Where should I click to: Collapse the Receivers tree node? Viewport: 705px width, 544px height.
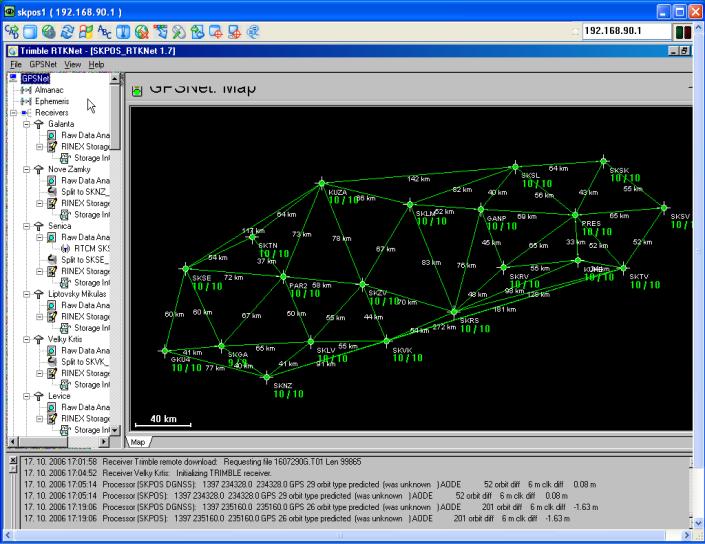point(13,112)
